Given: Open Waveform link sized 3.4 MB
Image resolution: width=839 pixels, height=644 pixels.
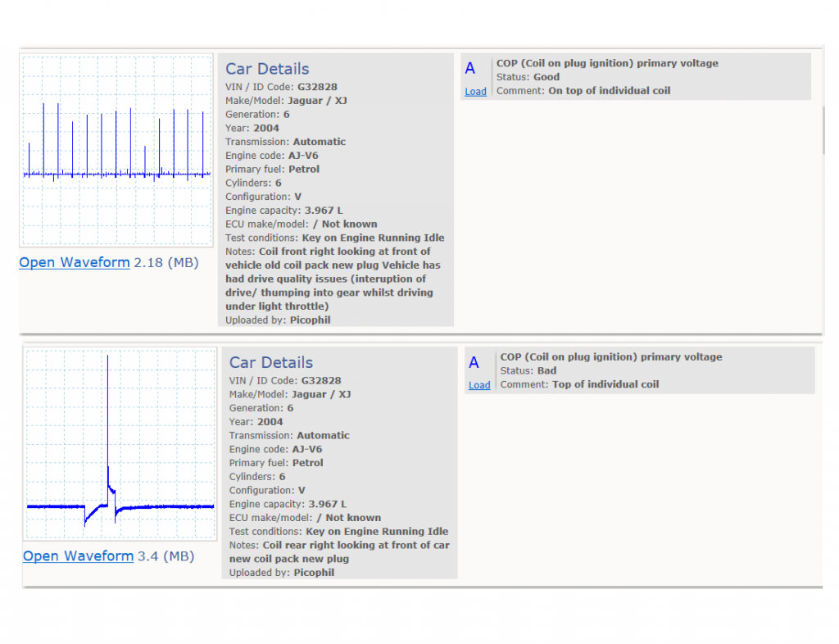Looking at the screenshot, I should tap(78, 556).
